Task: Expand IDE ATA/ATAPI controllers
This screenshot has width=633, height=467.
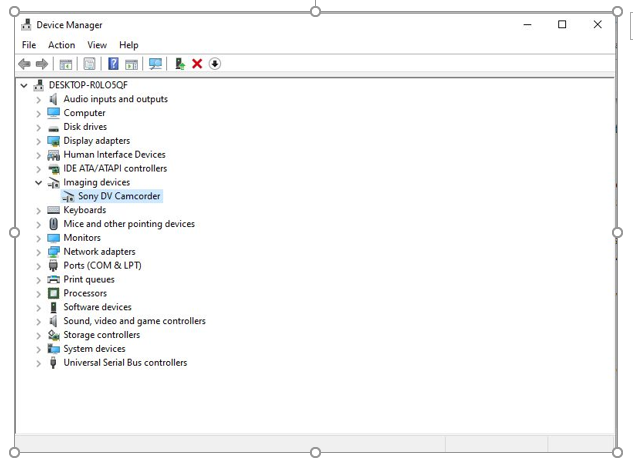Action: (38, 169)
